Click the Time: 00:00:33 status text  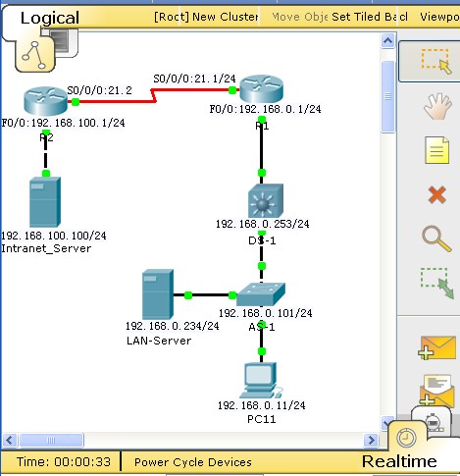click(x=64, y=462)
